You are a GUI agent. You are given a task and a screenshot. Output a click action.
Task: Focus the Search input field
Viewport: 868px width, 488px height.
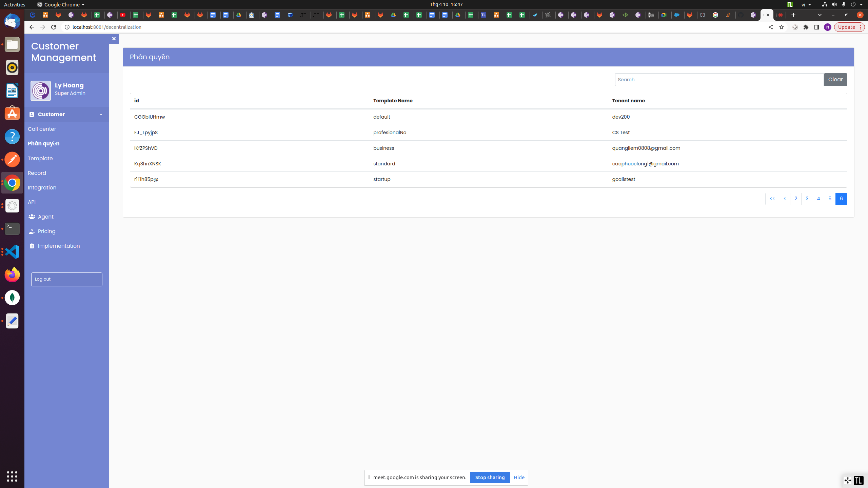click(x=719, y=80)
